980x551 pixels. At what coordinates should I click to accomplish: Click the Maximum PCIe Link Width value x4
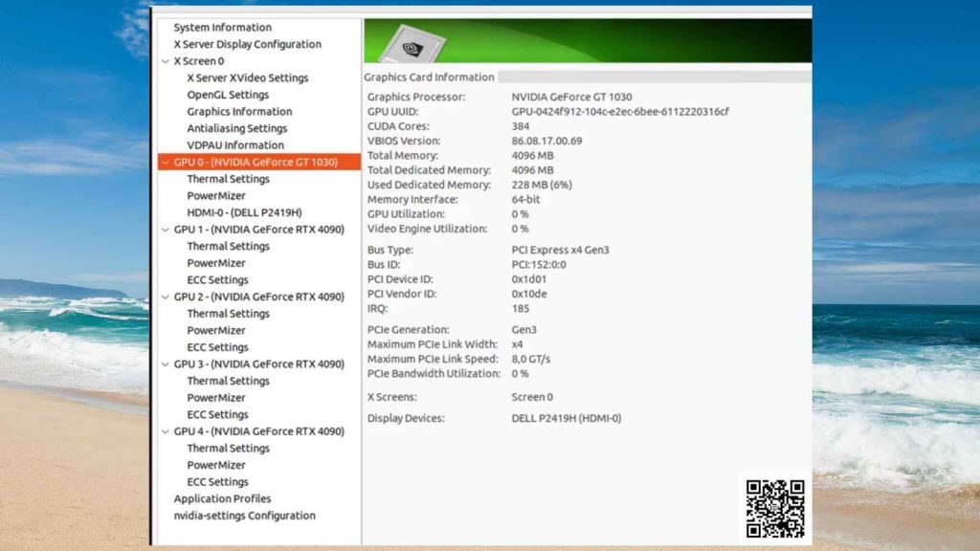point(517,344)
